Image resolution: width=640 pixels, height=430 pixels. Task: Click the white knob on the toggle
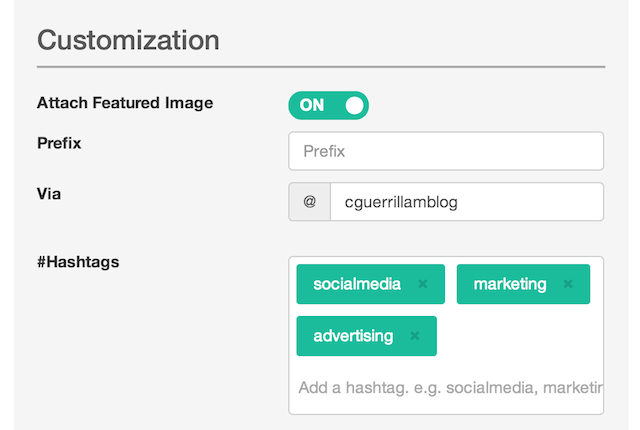pyautogui.click(x=353, y=105)
